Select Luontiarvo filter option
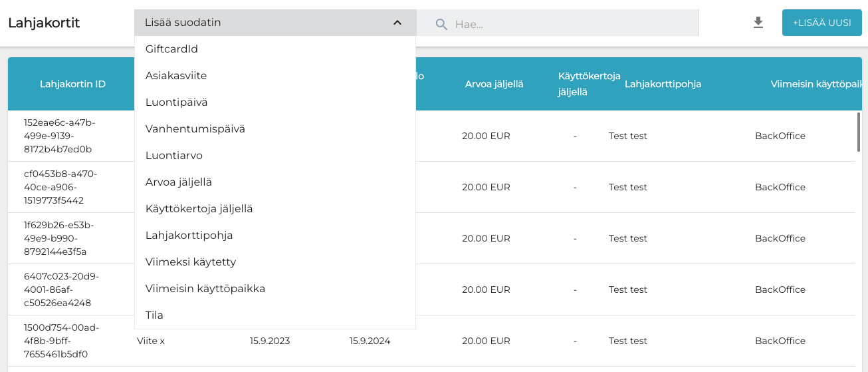 [x=173, y=156]
